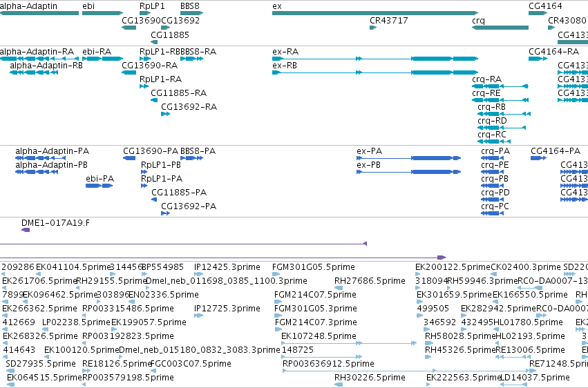Screen dimensions: 588x388
Task: Click the EN02336.5prime EST label
Action: coord(164,295)
